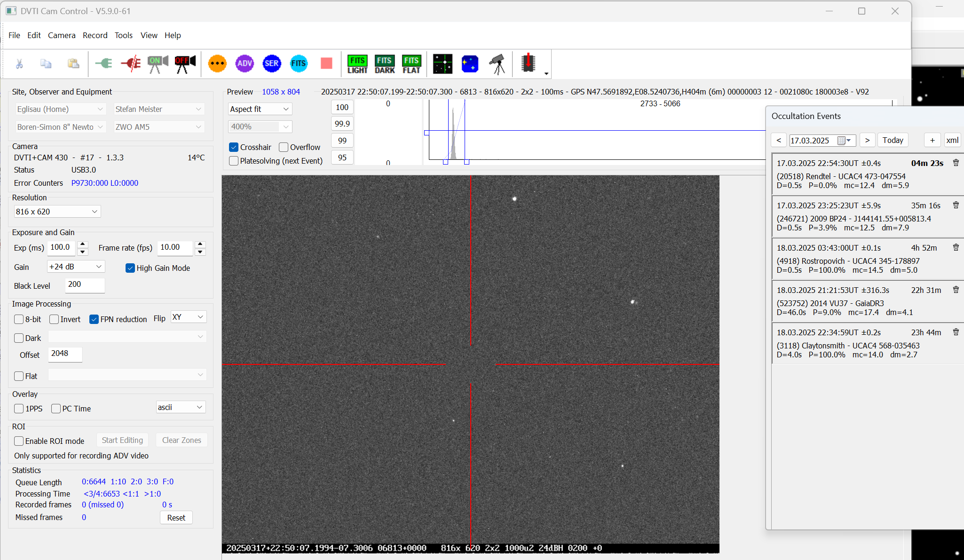Click the red Disconnect plug icon
964x560 pixels.
click(x=130, y=63)
